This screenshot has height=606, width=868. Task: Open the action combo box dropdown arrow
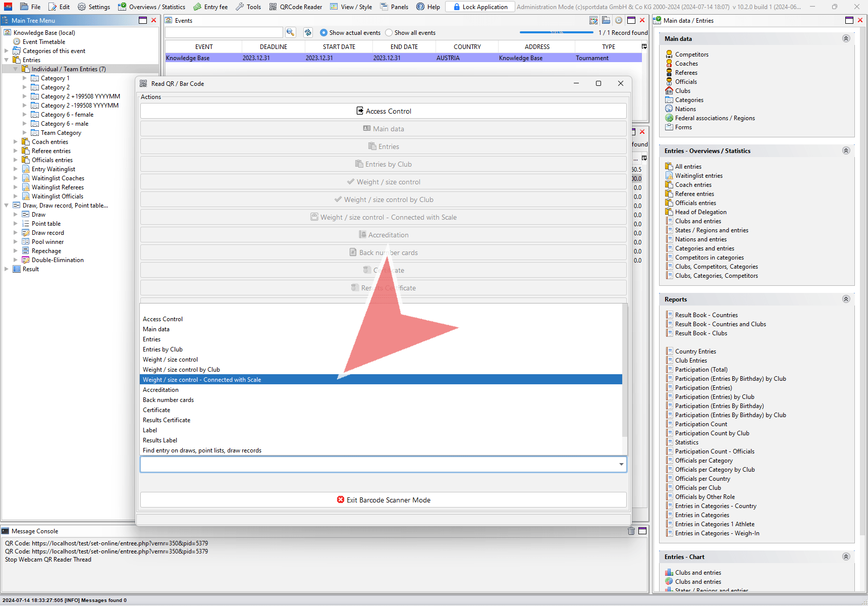coord(621,464)
